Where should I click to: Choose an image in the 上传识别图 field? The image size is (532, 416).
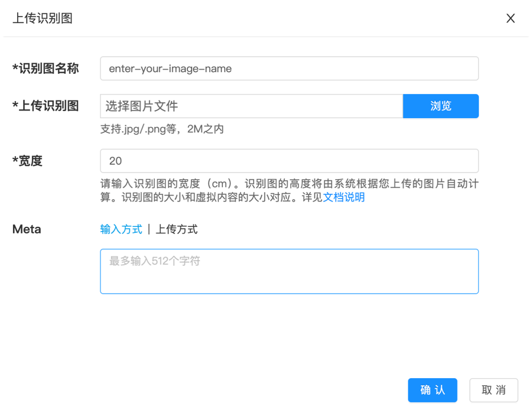pyautogui.click(x=248, y=106)
